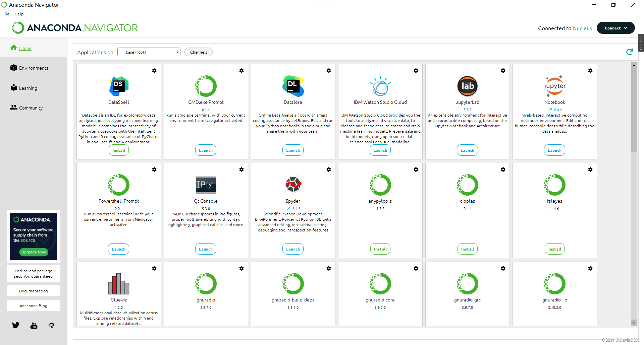Launch Qt Console

pyautogui.click(x=206, y=249)
